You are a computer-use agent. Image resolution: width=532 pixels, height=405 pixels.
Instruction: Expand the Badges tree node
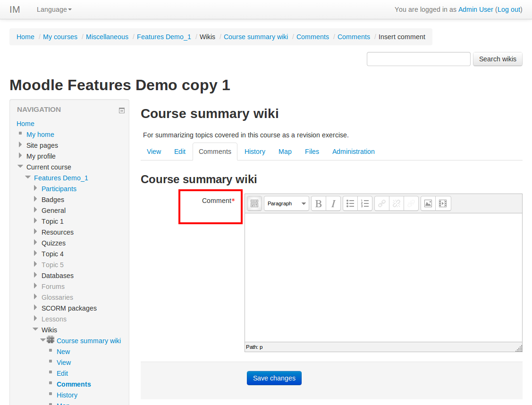click(35, 199)
